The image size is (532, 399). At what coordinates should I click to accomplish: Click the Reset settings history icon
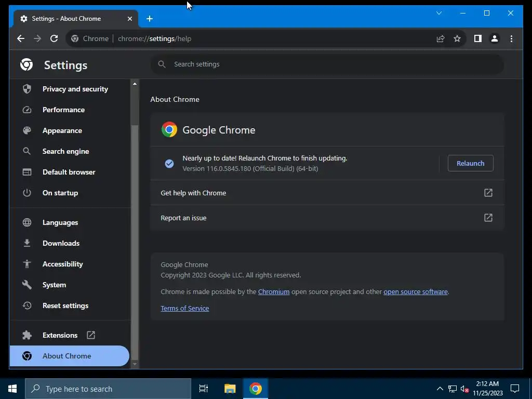pyautogui.click(x=27, y=305)
